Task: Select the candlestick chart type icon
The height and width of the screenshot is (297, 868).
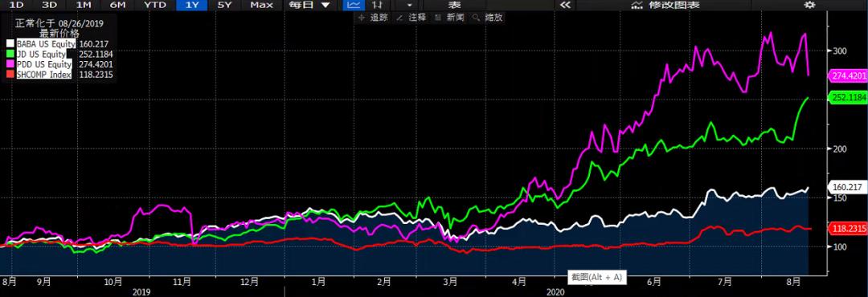Action: 378,5
